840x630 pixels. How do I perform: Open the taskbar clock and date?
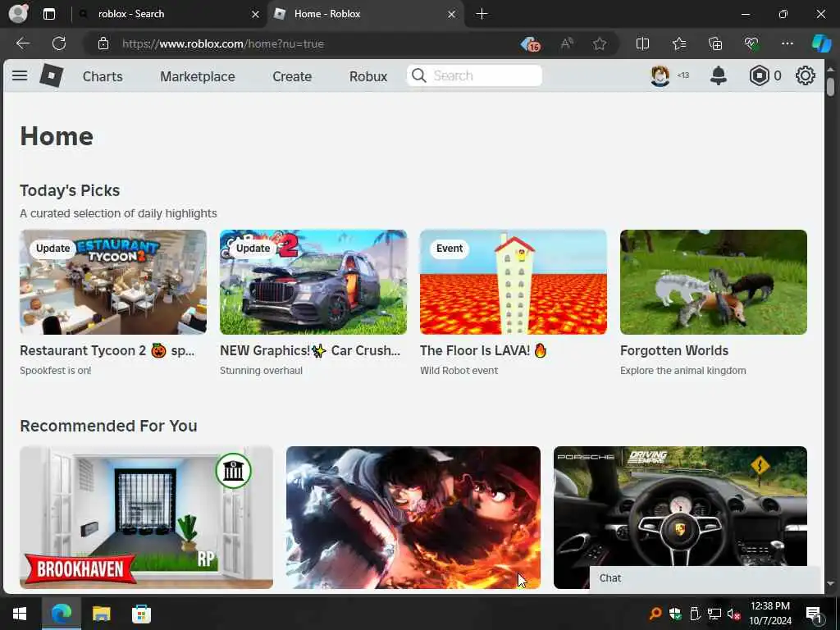(769, 614)
